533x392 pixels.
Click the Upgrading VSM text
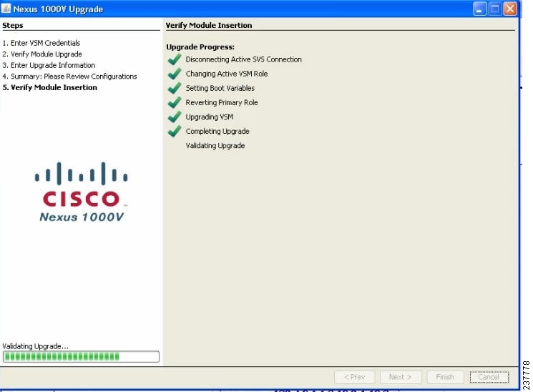210,117
